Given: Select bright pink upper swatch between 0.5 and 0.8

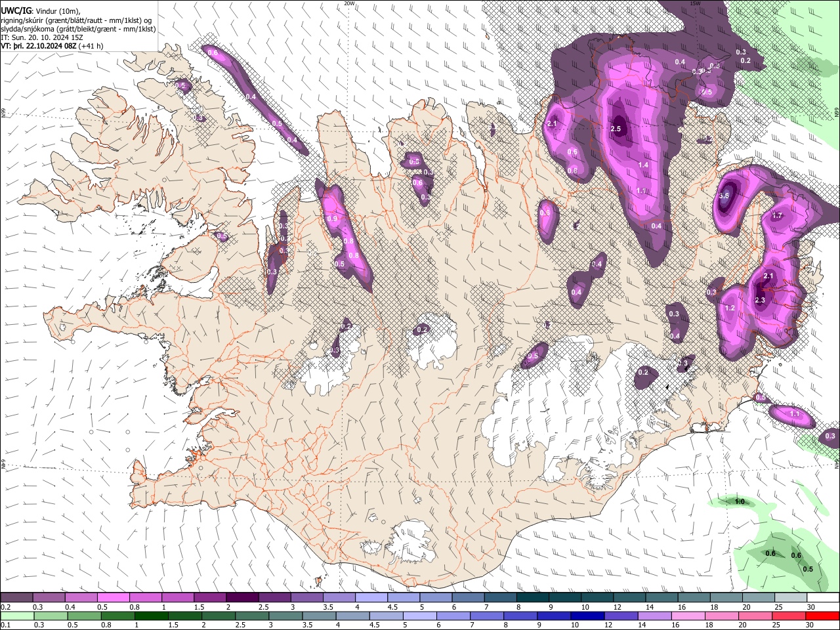Looking at the screenshot, I should [114, 598].
